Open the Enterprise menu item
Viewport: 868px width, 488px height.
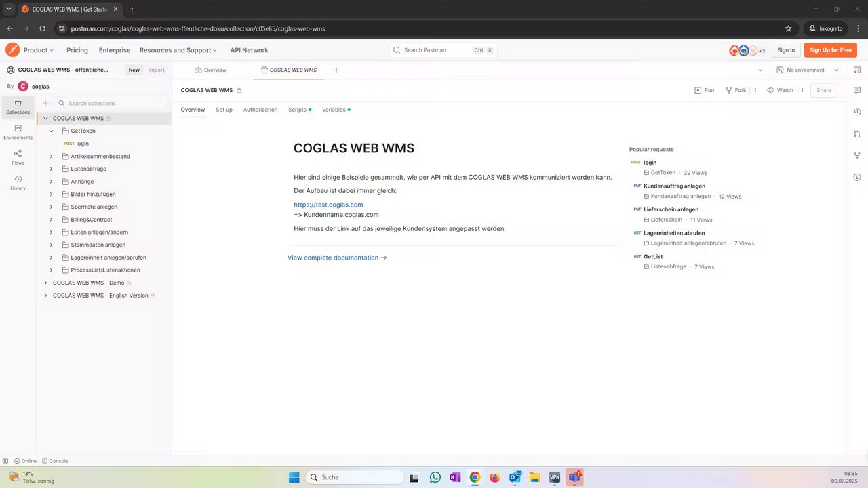(x=115, y=50)
